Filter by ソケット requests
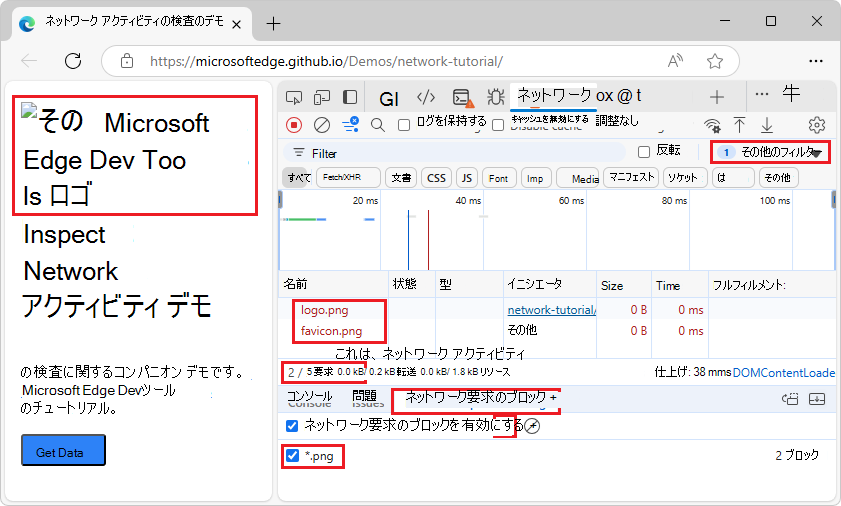The width and height of the screenshot is (841, 506). pos(683,178)
